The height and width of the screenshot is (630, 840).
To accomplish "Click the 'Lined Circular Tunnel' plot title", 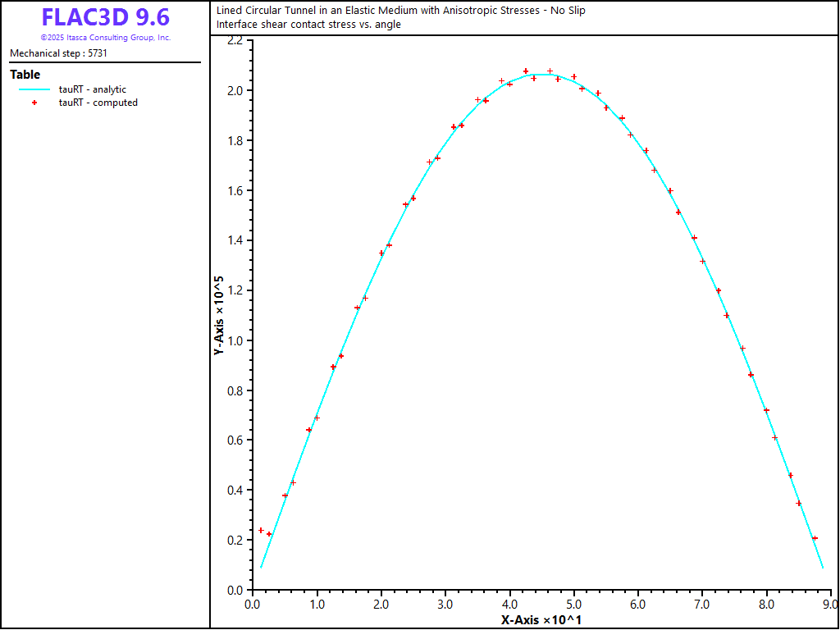I will coord(400,11).
